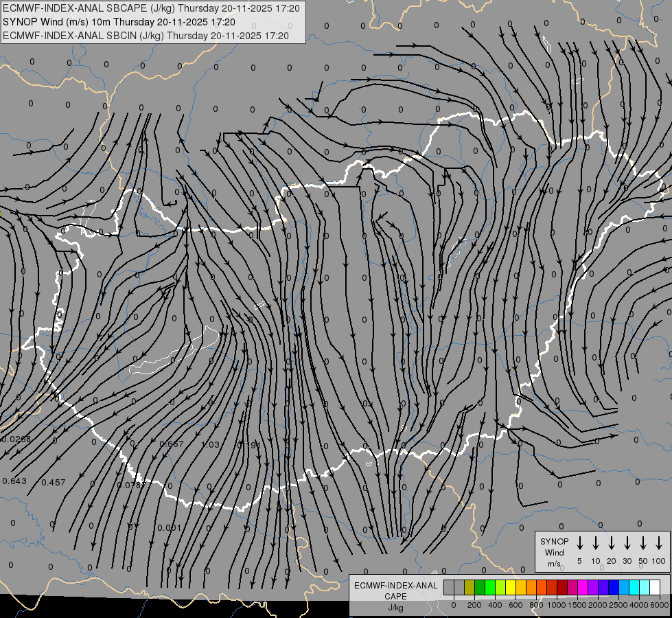
Task: Select the SYNOP Wind 10m title line
Action: pos(119,22)
